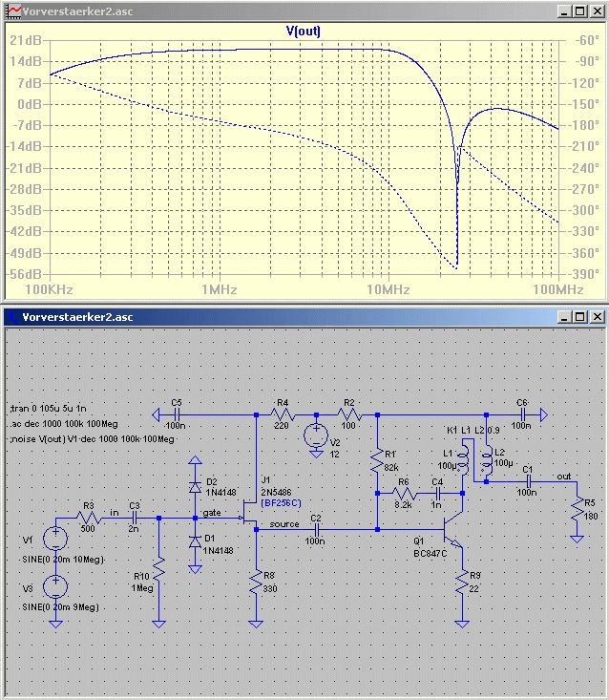Viewport: 609px width, 700px height.
Task: Click the 21dB left axis label
Action: click(26, 40)
